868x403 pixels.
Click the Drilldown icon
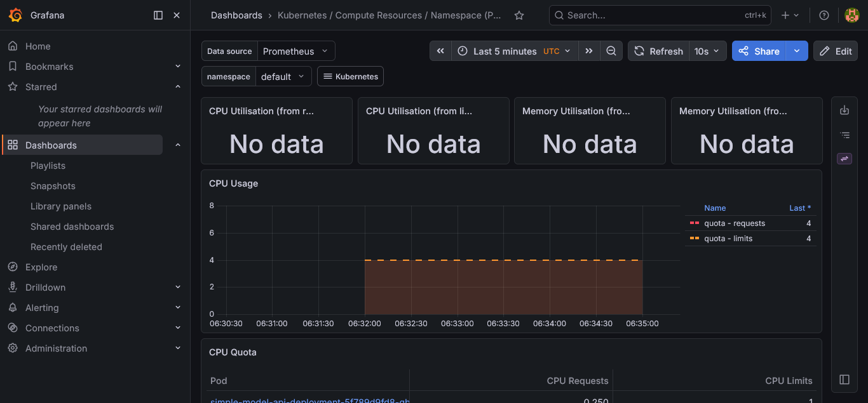[13, 287]
